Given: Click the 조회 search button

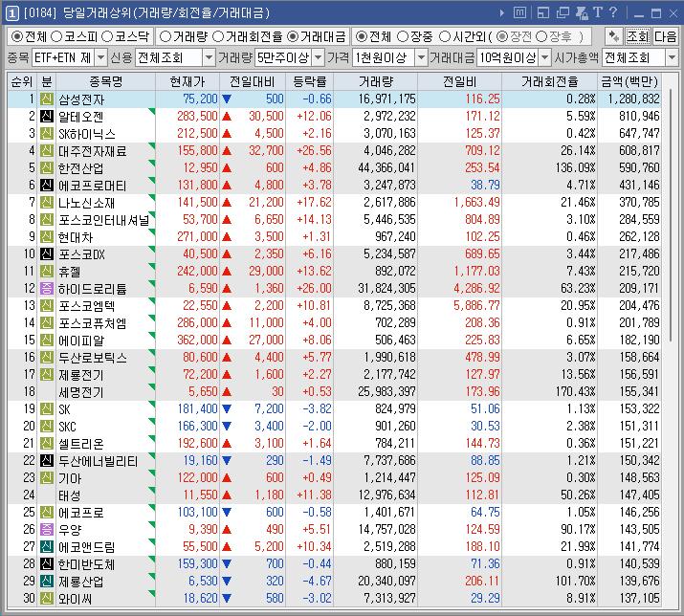Looking at the screenshot, I should [638, 36].
